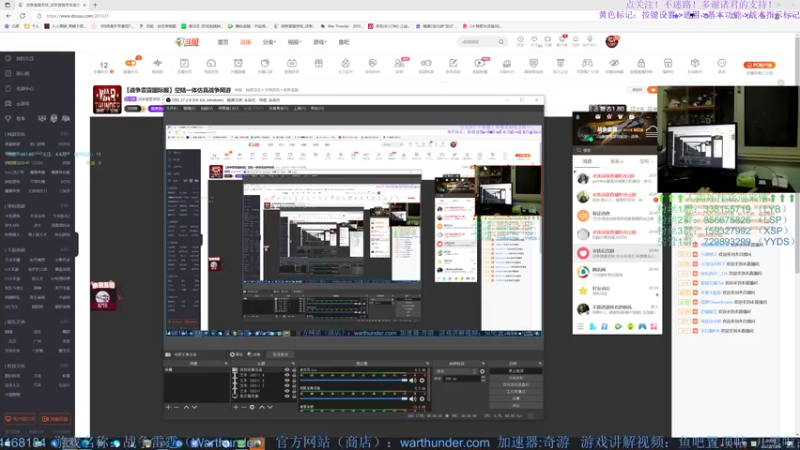
Task: Pop out the OBS 控件 dock panel
Action: pos(539,364)
